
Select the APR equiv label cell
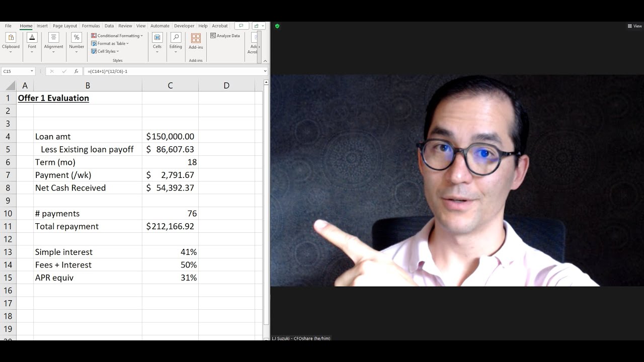pyautogui.click(x=88, y=278)
